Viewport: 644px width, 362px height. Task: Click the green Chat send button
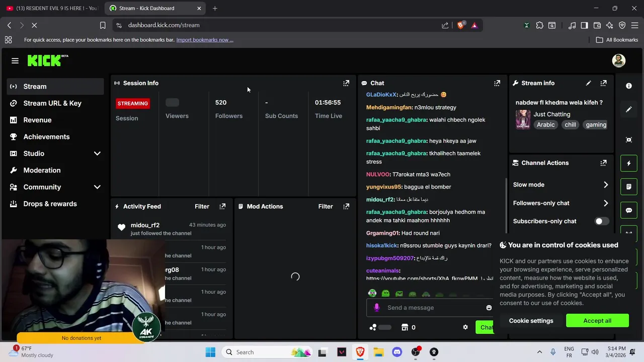(485, 327)
